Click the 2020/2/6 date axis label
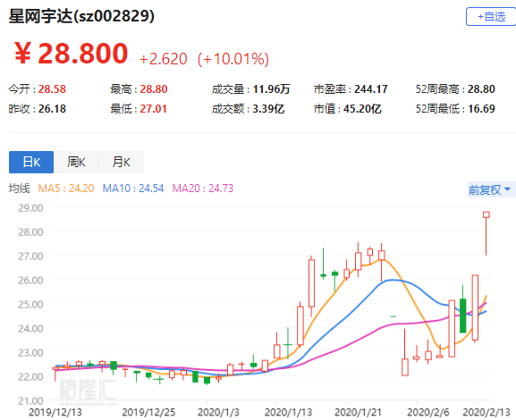516x420 pixels. [x=428, y=412]
